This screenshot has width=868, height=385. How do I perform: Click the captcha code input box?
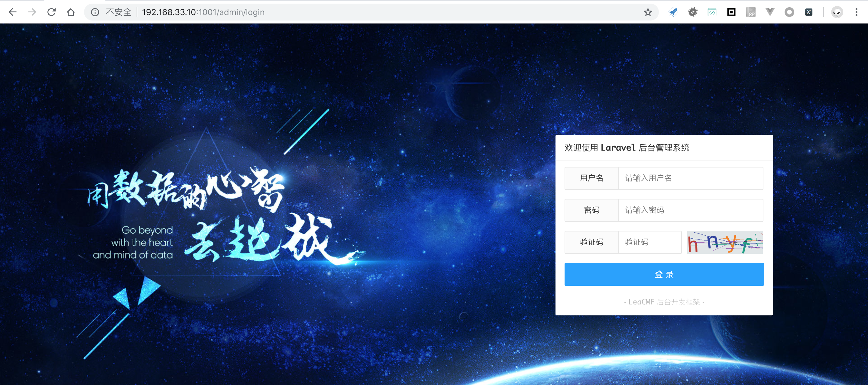pyautogui.click(x=649, y=242)
